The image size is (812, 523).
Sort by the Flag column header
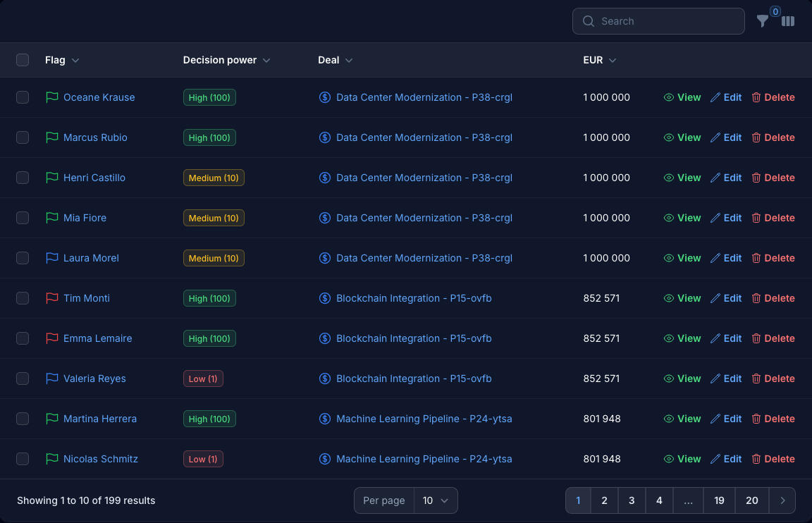[61, 60]
